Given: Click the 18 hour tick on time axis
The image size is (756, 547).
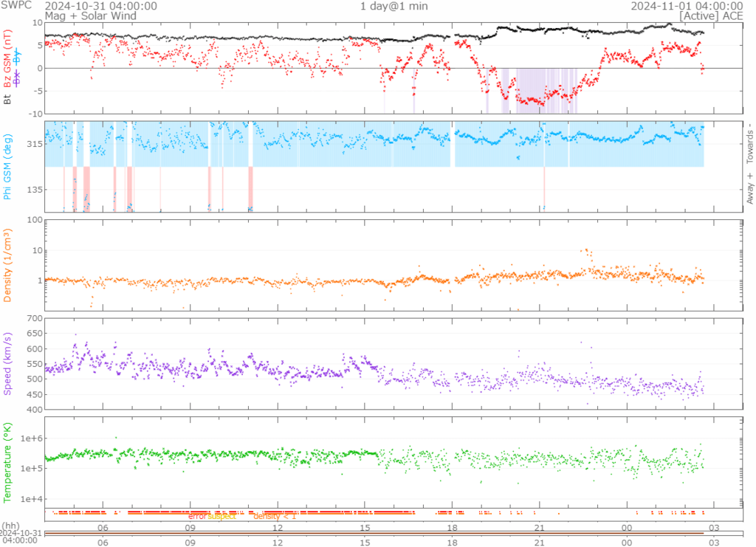Looking at the screenshot, I should [452, 543].
